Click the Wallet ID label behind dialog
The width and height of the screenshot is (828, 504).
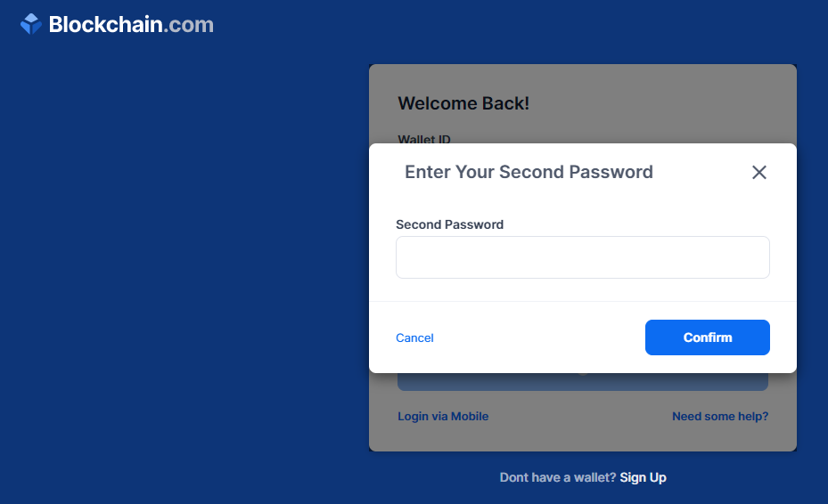[424, 139]
